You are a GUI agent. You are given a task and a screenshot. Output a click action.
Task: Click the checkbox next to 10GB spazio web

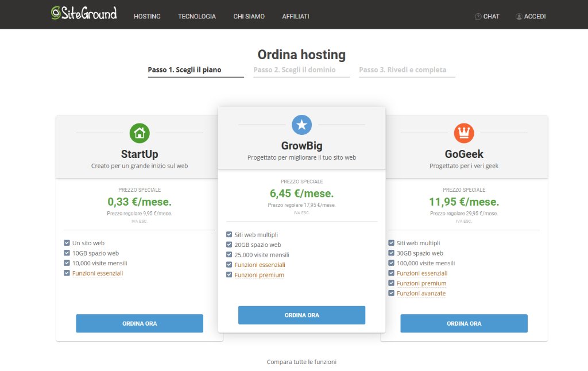pos(67,253)
